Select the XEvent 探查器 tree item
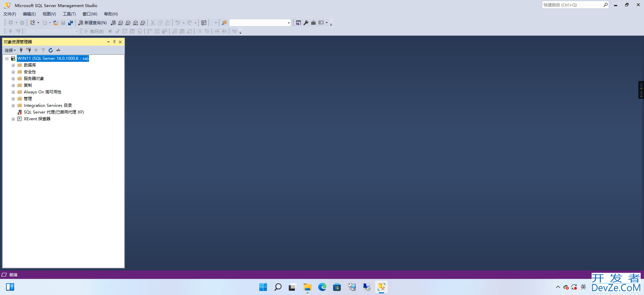Screen dimensions: 644x295 tap(37, 119)
